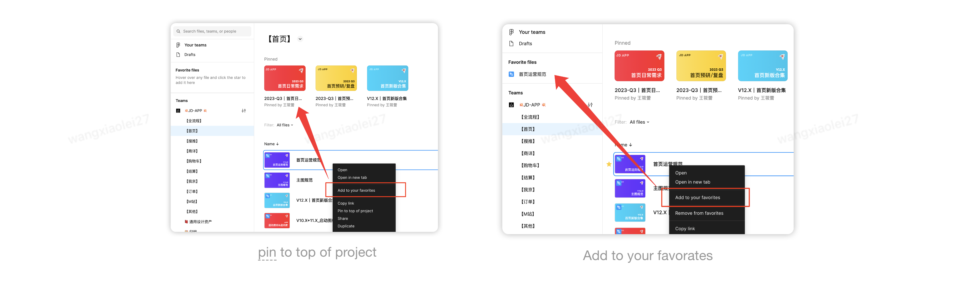Open red 首页日常需求 pinned thumbnail in left screenshot
Screen dimensions: 980x282
pos(285,78)
